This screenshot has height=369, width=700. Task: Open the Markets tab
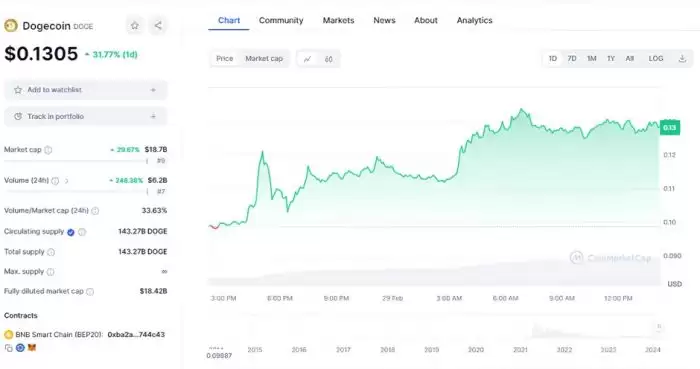coord(338,21)
